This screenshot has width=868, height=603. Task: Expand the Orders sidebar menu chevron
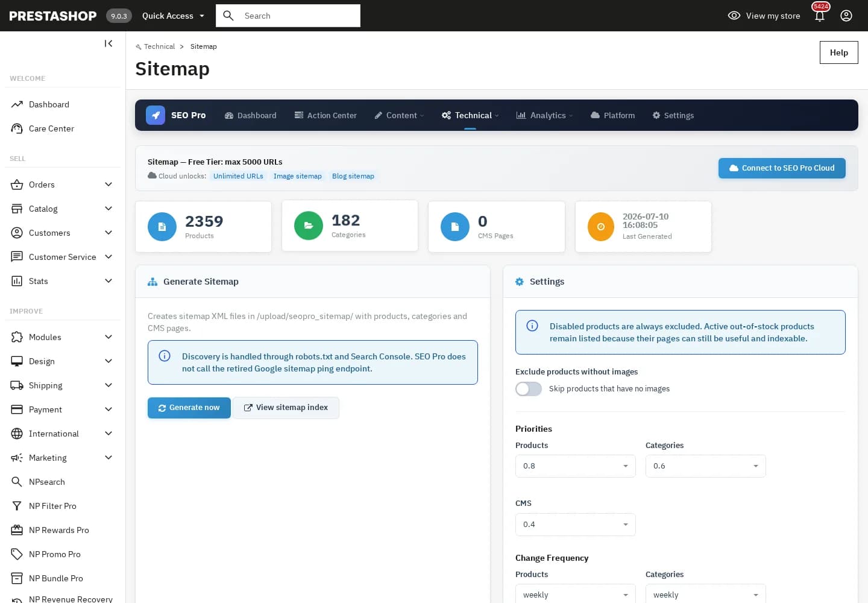click(108, 185)
